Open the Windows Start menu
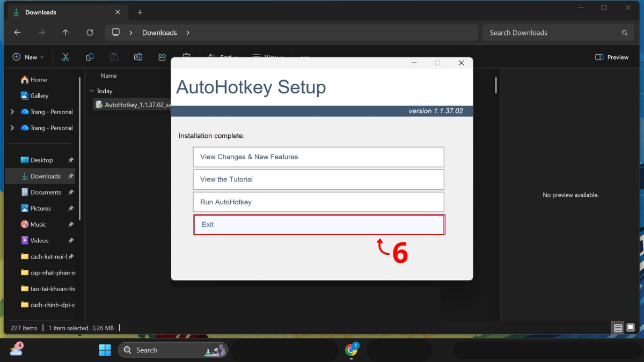Viewport: 644px width, 362px height. (105, 350)
